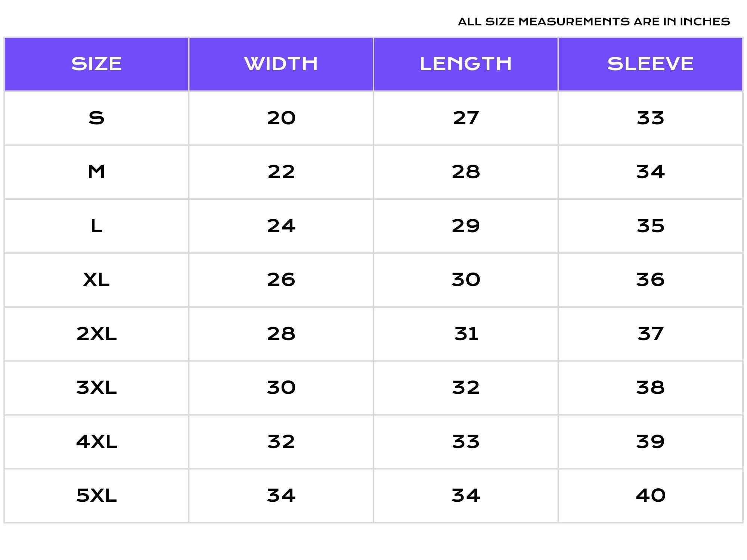Select width value 26 for XL

281,280
